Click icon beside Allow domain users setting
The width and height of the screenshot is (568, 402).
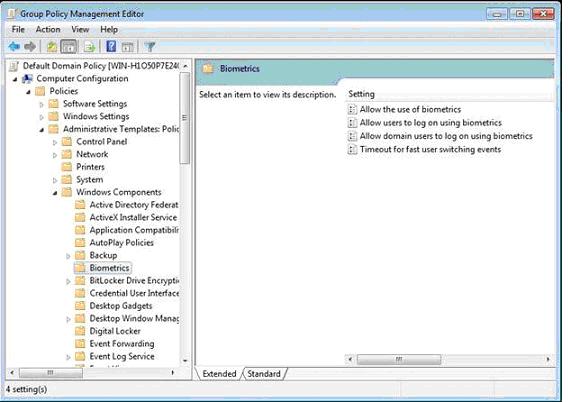tap(352, 136)
